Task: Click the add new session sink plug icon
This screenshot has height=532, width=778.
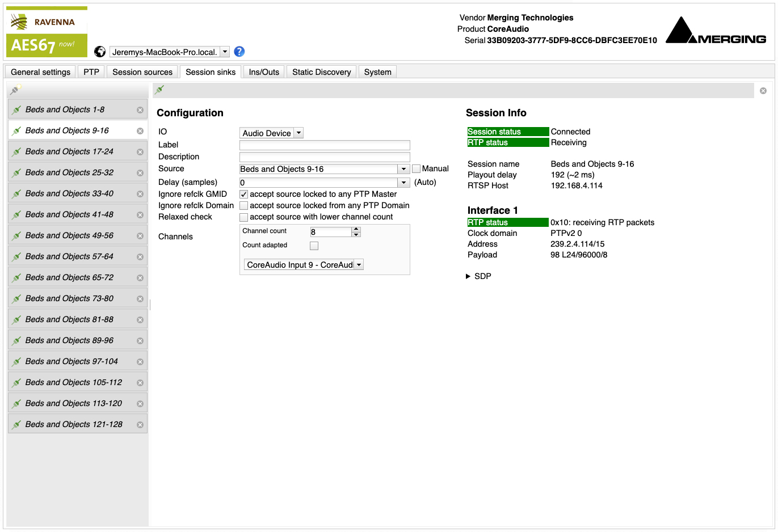Action: point(15,90)
